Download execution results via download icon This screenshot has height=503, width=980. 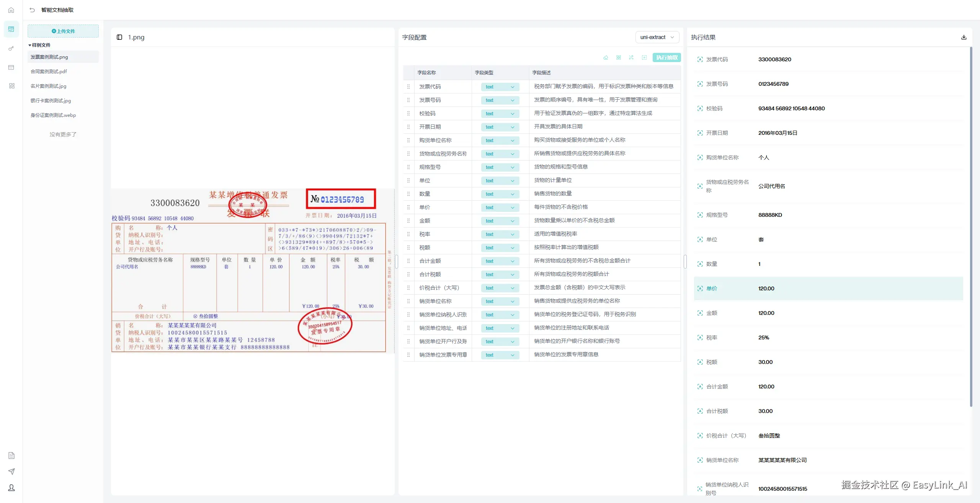(964, 37)
